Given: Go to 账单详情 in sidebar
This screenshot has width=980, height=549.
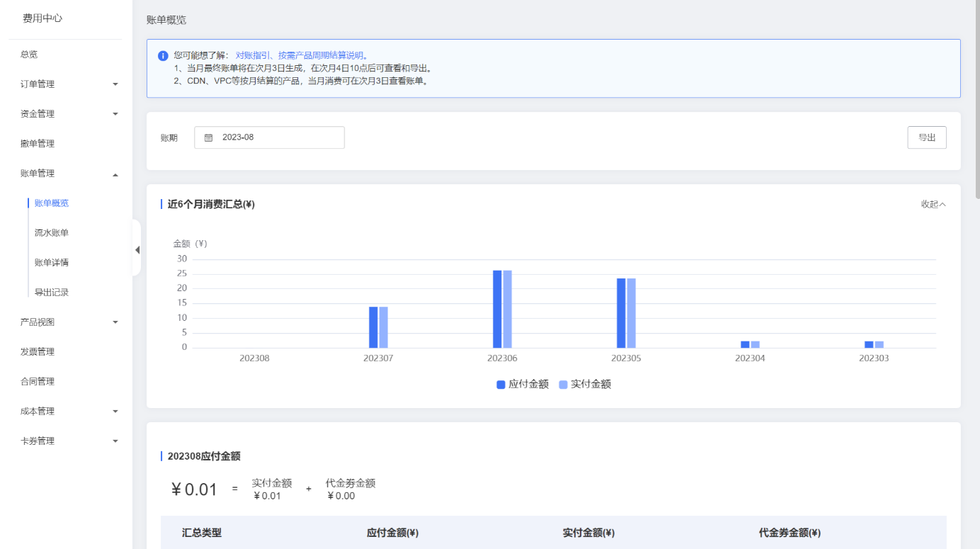Looking at the screenshot, I should pos(52,263).
